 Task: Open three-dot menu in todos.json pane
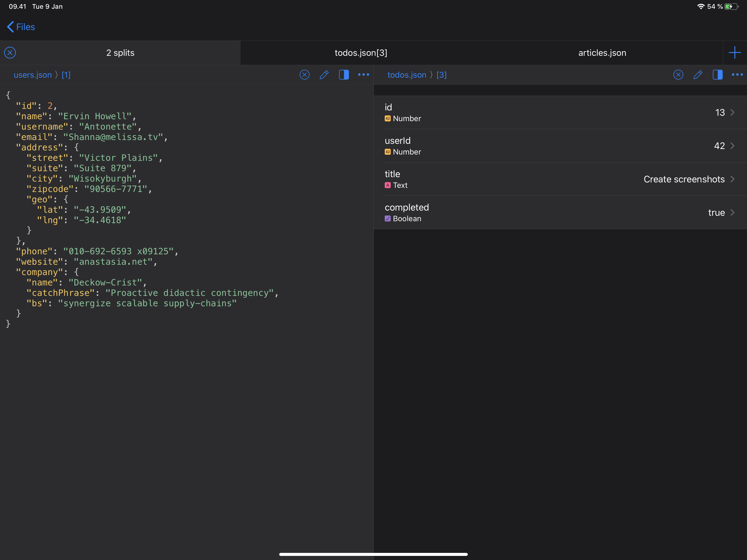click(x=737, y=75)
